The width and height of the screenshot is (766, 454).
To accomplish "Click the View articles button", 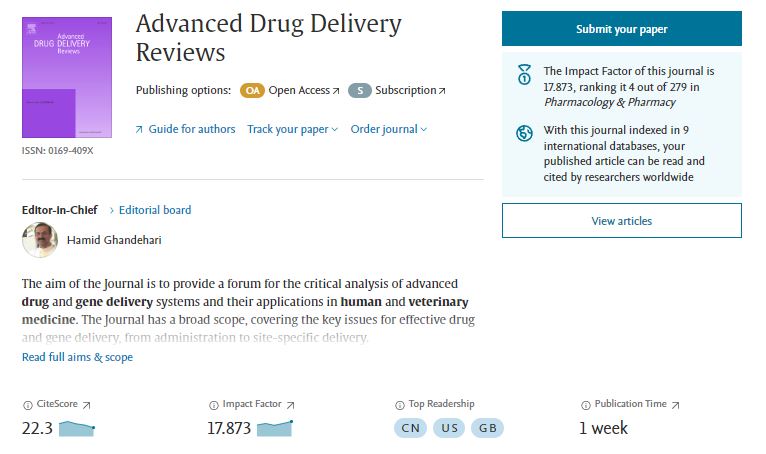I will [x=621, y=221].
